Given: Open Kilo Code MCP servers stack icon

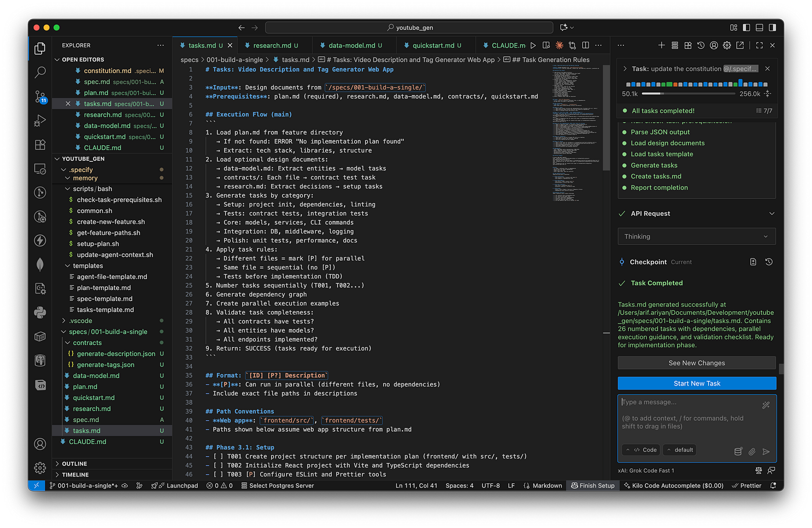Looking at the screenshot, I should pos(675,45).
